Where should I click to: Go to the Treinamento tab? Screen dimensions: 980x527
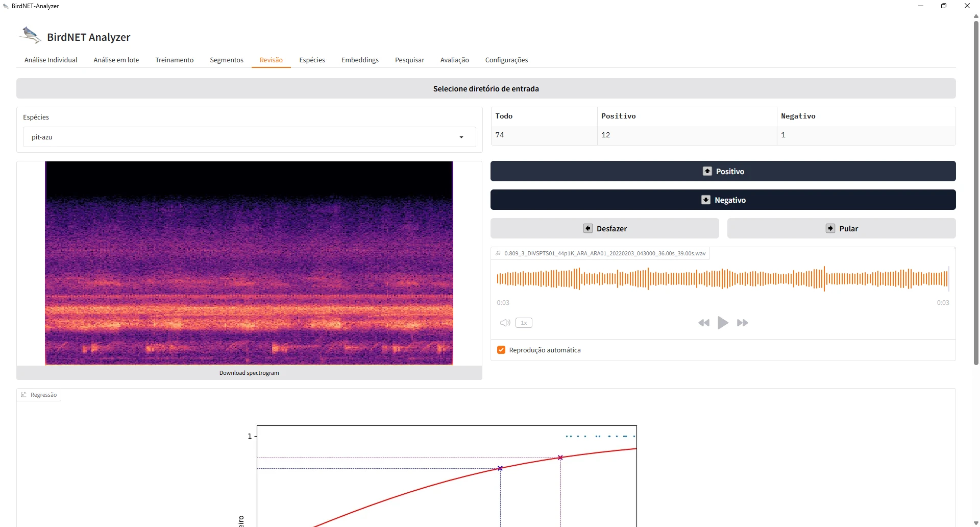pos(175,60)
